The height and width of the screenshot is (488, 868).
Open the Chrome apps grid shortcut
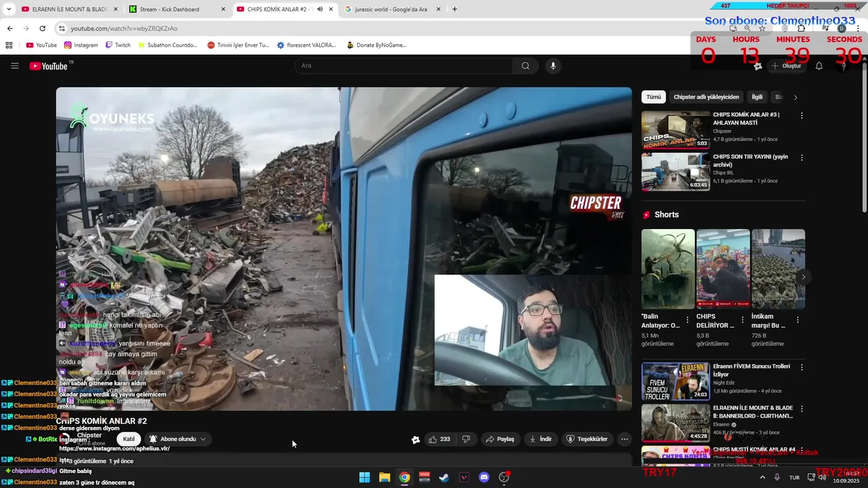[x=9, y=45]
